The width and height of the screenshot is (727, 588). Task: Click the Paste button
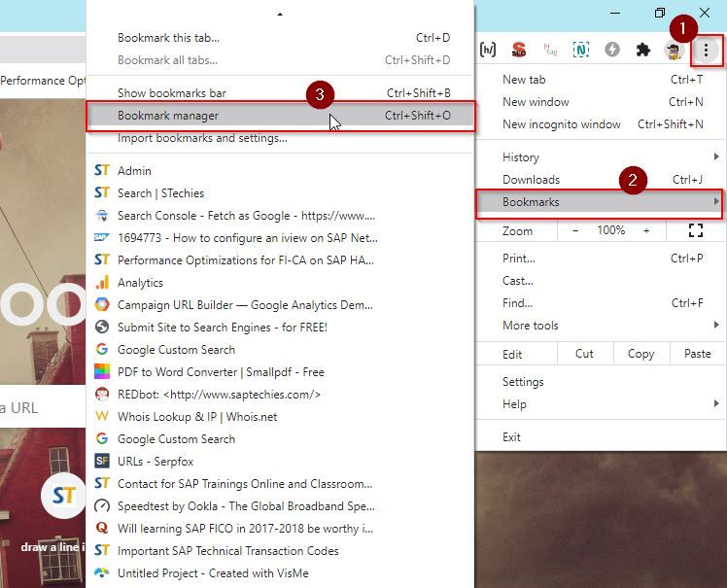click(698, 354)
